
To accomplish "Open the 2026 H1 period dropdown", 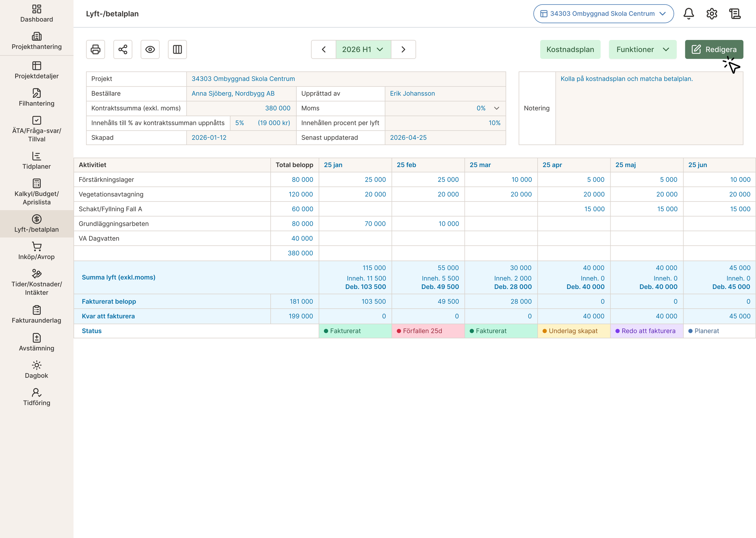I will [363, 49].
